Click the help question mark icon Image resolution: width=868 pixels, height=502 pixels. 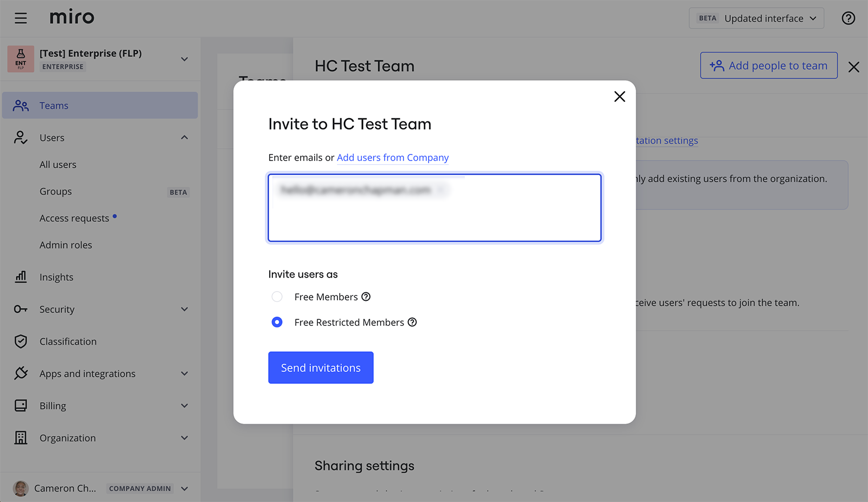848,18
